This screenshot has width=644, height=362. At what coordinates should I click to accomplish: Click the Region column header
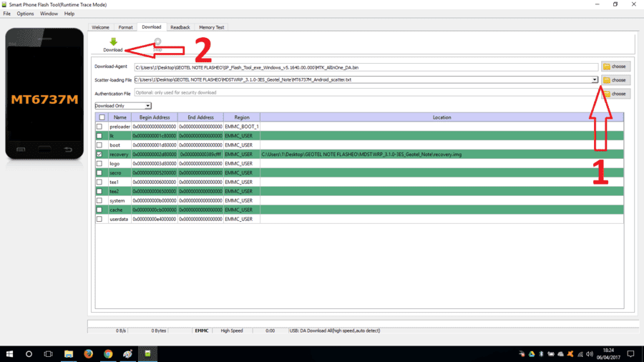(x=242, y=117)
